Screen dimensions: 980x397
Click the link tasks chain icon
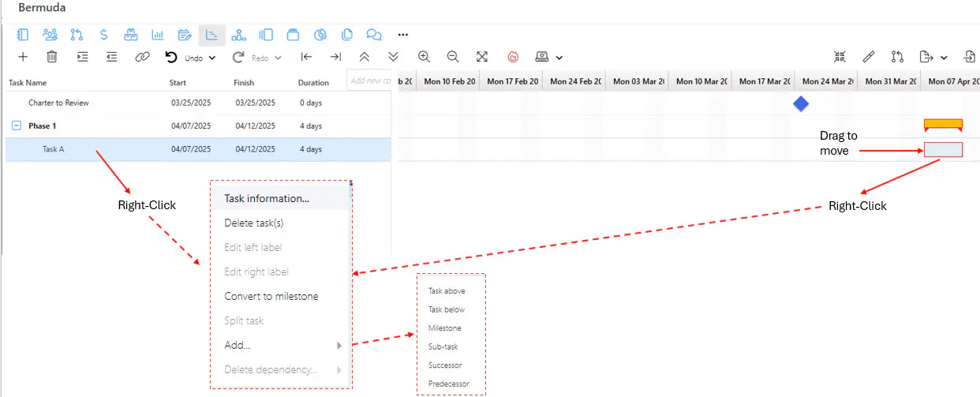click(142, 57)
